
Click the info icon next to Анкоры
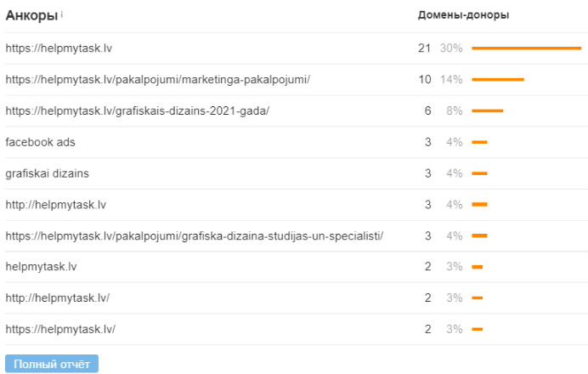click(62, 14)
